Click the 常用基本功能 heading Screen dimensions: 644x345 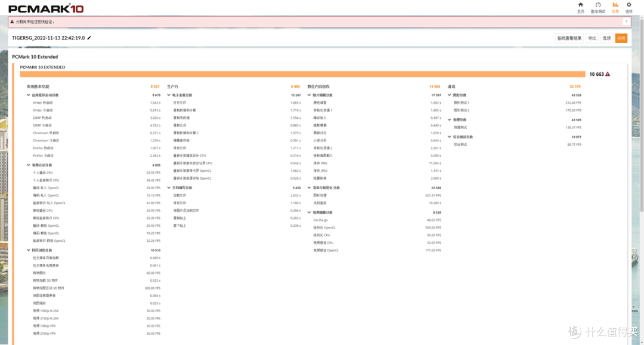click(x=38, y=87)
